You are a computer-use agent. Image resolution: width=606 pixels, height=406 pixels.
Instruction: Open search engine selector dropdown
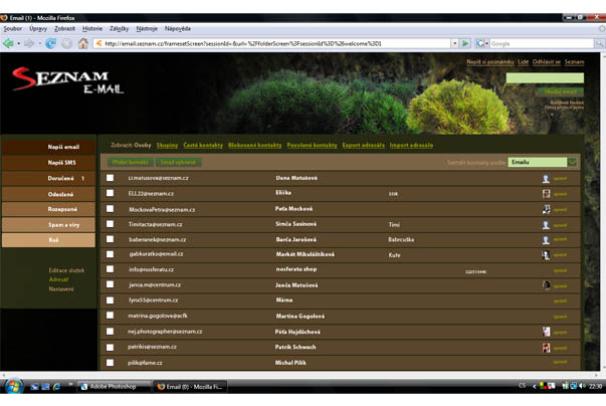point(482,43)
